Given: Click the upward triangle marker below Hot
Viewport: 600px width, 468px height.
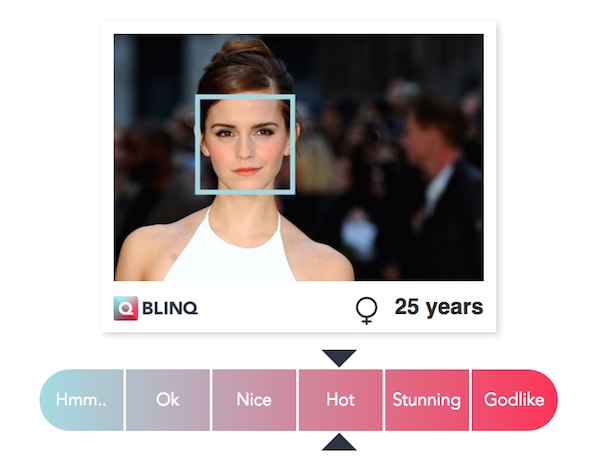Looking at the screenshot, I should [x=339, y=442].
